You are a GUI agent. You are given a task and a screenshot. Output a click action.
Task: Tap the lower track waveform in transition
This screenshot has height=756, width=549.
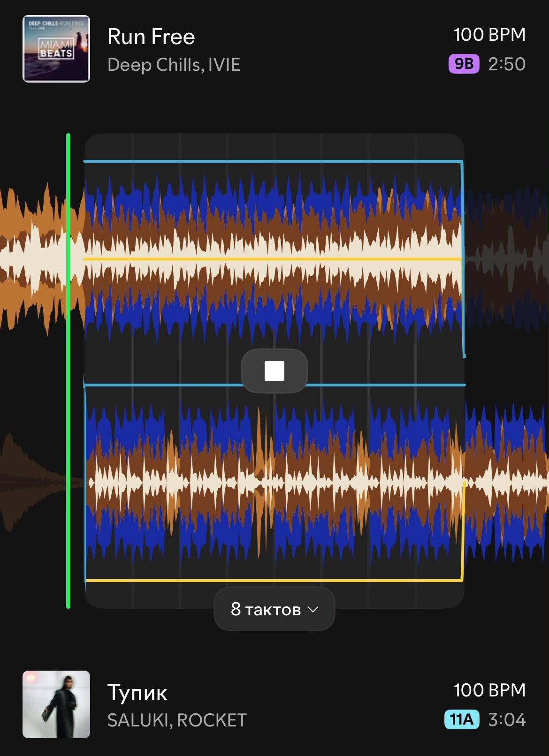tap(274, 483)
